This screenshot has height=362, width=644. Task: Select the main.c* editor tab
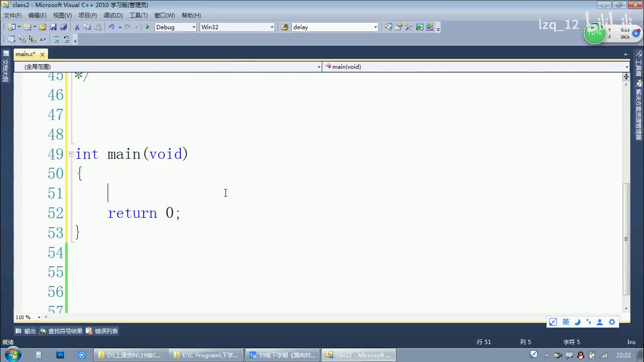tap(25, 54)
